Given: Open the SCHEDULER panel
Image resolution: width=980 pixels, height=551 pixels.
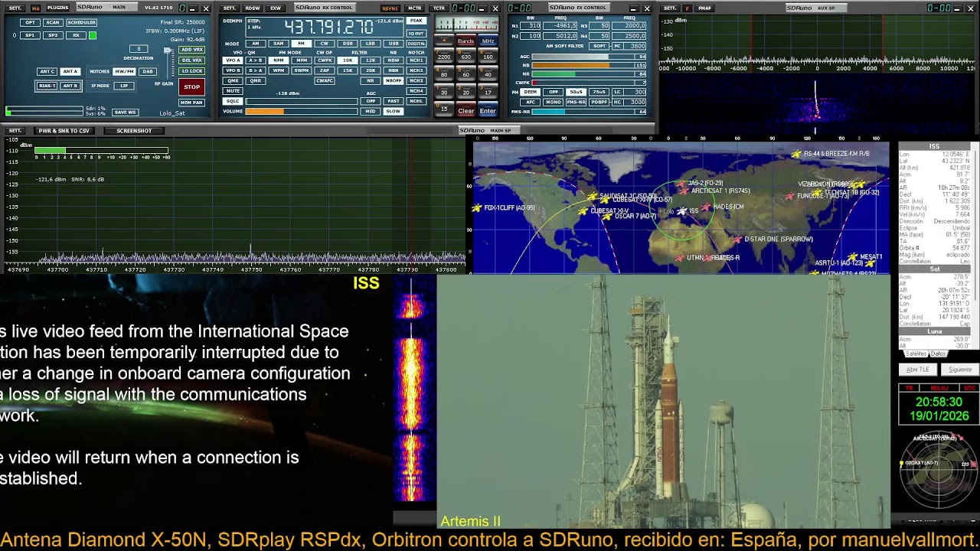Looking at the screenshot, I should [x=81, y=22].
